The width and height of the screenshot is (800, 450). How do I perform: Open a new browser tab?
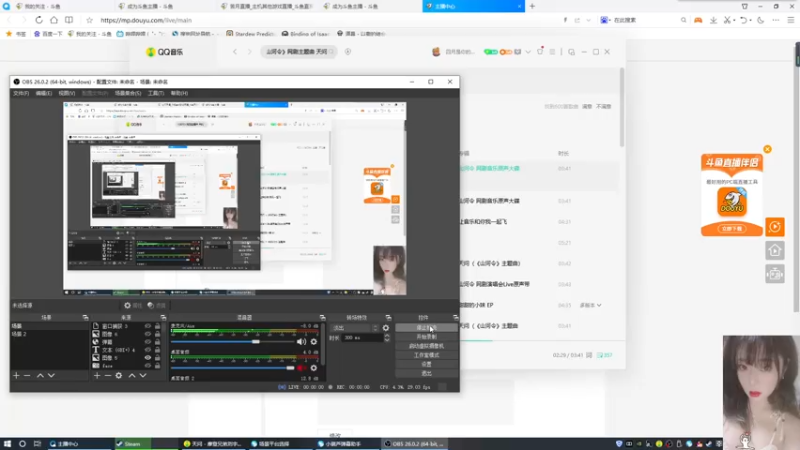[x=532, y=6]
